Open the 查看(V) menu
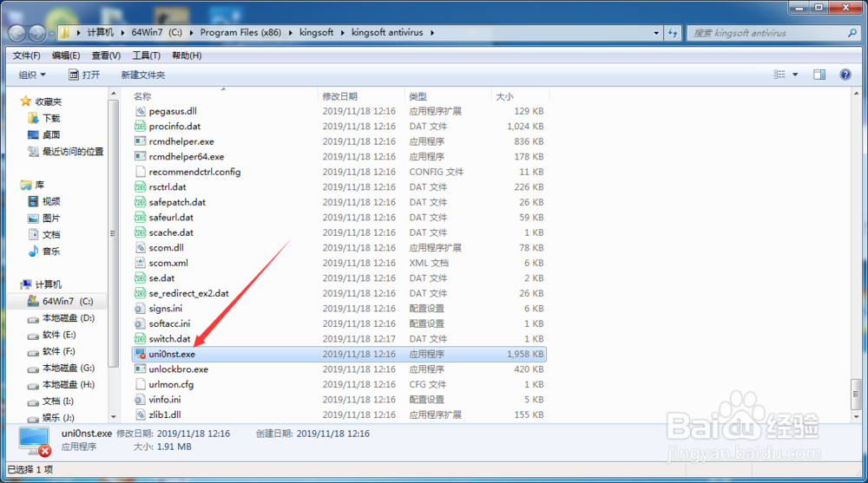868x483 pixels. 106,55
